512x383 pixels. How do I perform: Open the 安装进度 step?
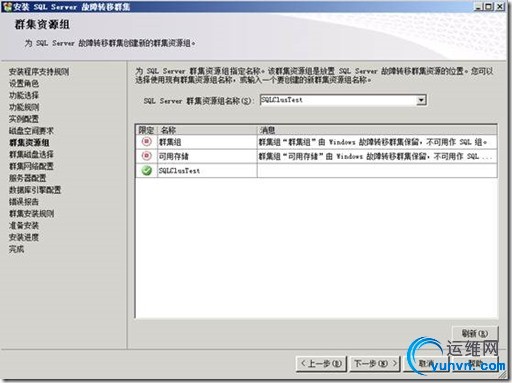pyautogui.click(x=24, y=237)
